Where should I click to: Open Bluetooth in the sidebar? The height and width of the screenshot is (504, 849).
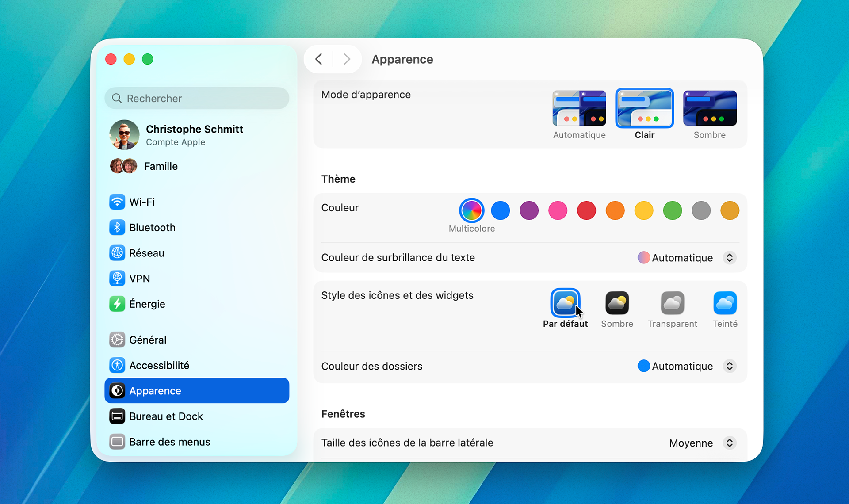(x=152, y=228)
